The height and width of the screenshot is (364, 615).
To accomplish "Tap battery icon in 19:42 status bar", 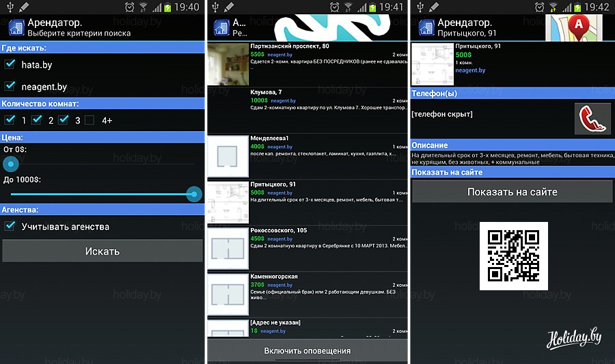I will tap(576, 8).
